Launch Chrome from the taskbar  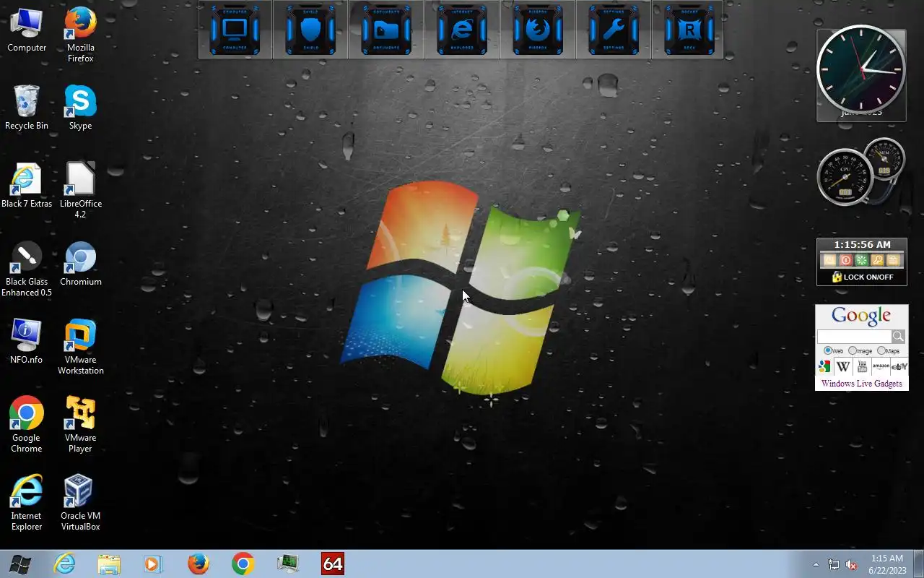pos(243,564)
